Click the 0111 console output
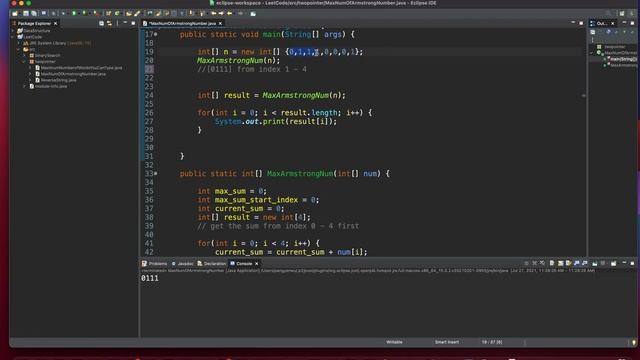Viewport: 640px width, 360px height. [x=150, y=278]
